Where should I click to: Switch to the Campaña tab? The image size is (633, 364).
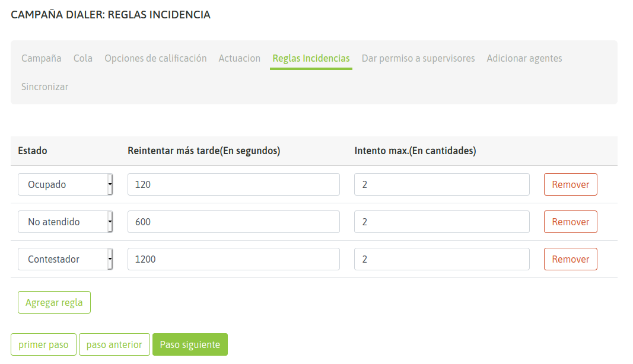[42, 58]
